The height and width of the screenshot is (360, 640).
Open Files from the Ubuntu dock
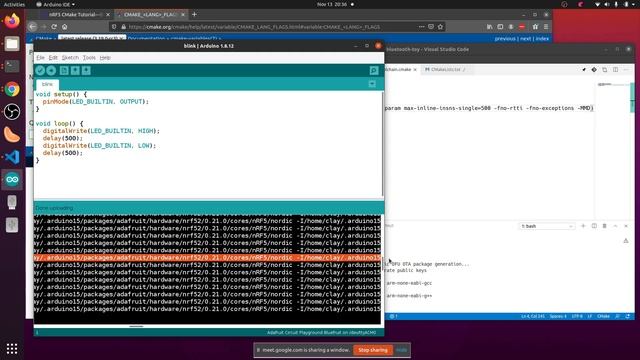tap(12, 44)
